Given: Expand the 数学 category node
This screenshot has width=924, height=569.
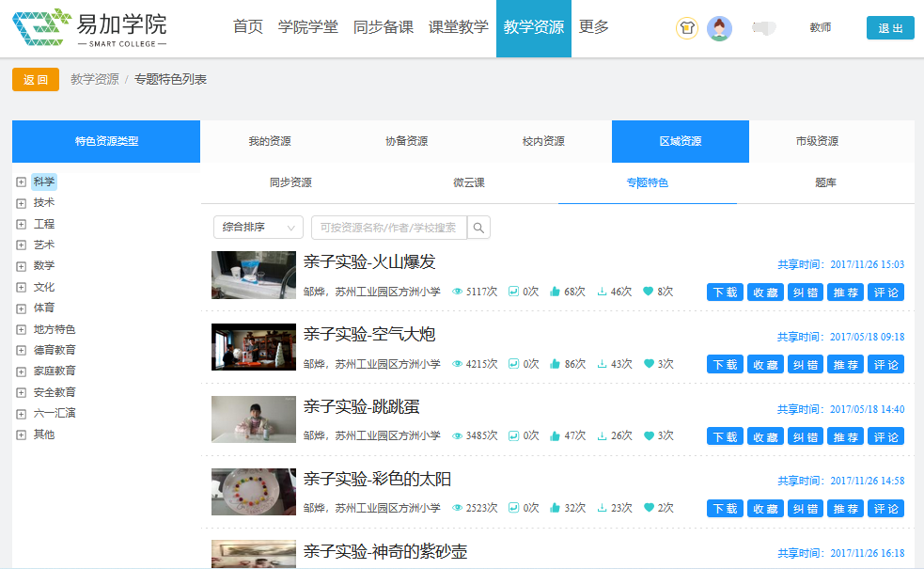Looking at the screenshot, I should (x=22, y=266).
